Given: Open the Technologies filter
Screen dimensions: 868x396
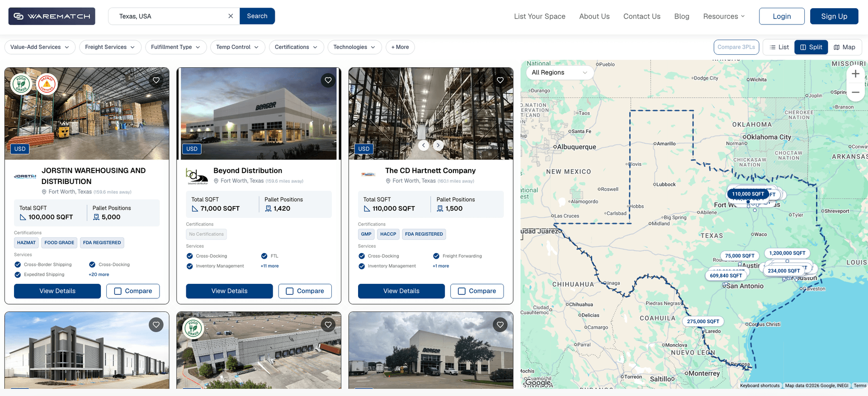Looking at the screenshot, I should point(355,47).
